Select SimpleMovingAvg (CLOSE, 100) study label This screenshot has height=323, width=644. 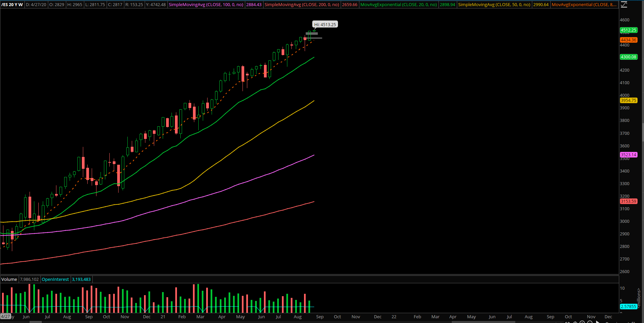(206, 4)
